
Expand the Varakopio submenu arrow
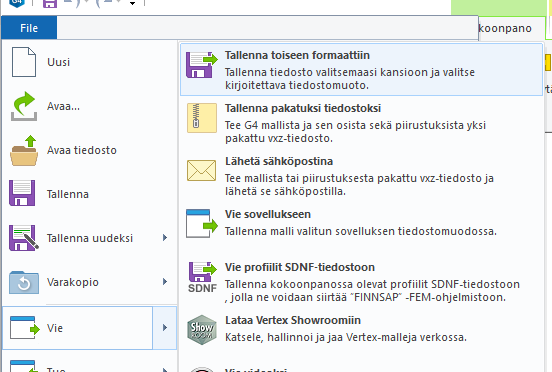[x=165, y=282]
